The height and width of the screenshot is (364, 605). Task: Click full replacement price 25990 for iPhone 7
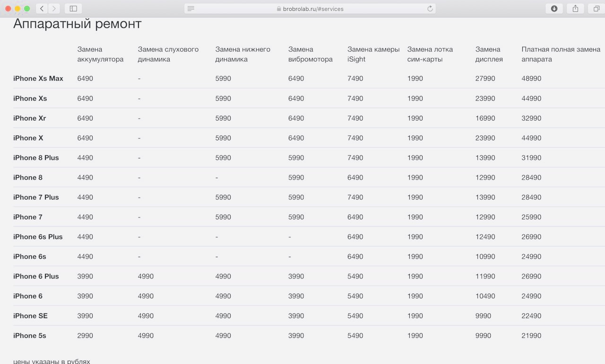coord(531,217)
